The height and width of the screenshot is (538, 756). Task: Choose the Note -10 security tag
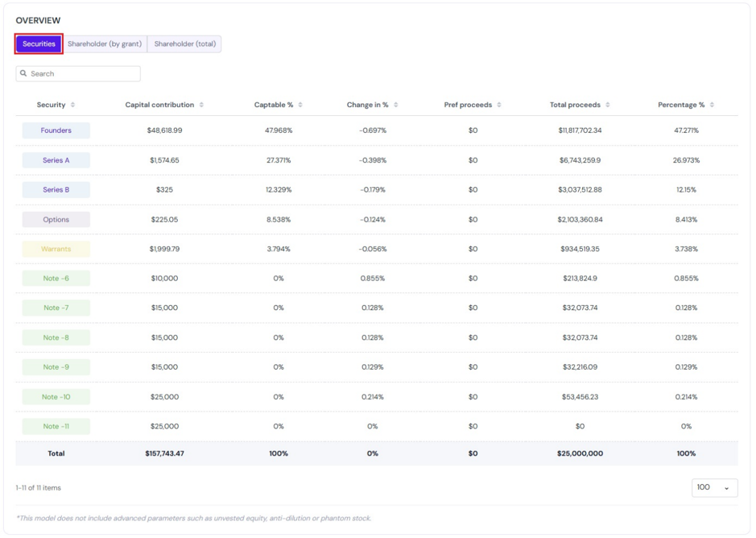tap(56, 397)
